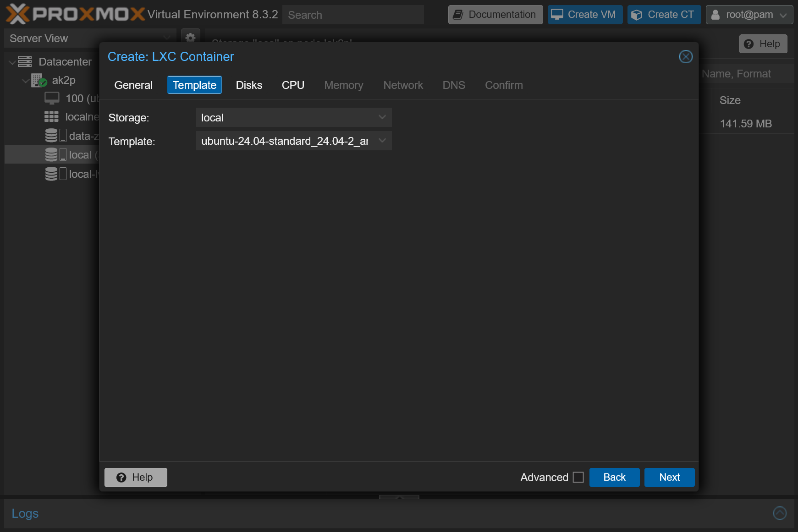Click the disabled Network tab
798x532 pixels.
point(403,85)
